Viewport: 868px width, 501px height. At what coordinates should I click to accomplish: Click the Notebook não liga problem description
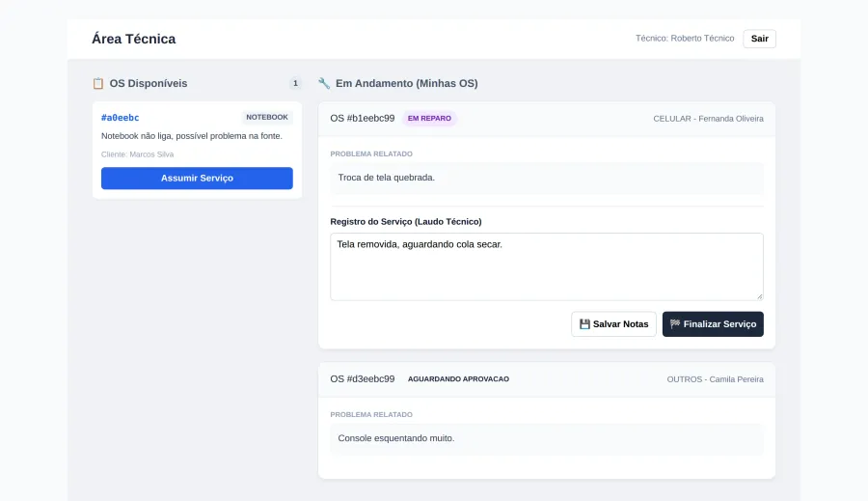(x=192, y=136)
